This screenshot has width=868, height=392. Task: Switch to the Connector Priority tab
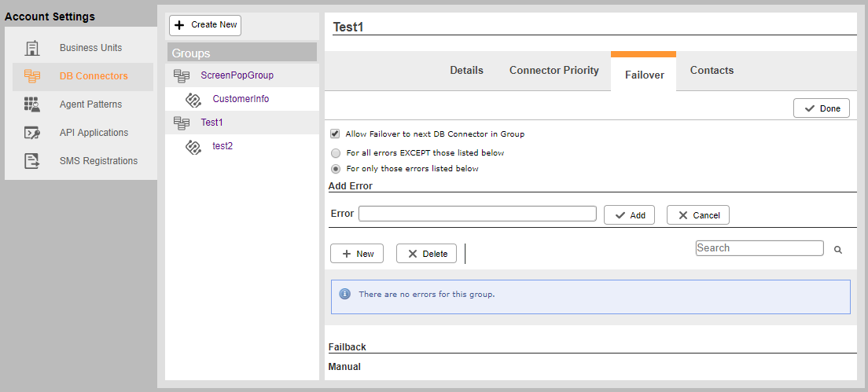pos(554,71)
